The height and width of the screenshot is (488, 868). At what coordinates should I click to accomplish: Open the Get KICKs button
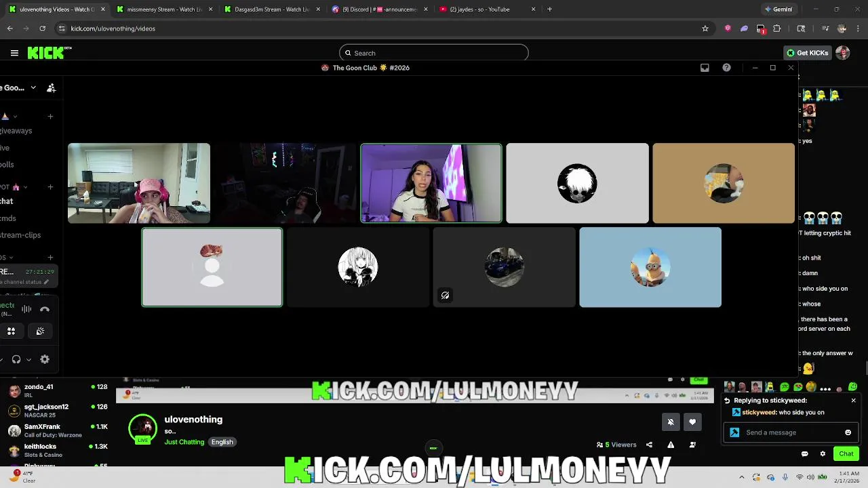tap(807, 53)
